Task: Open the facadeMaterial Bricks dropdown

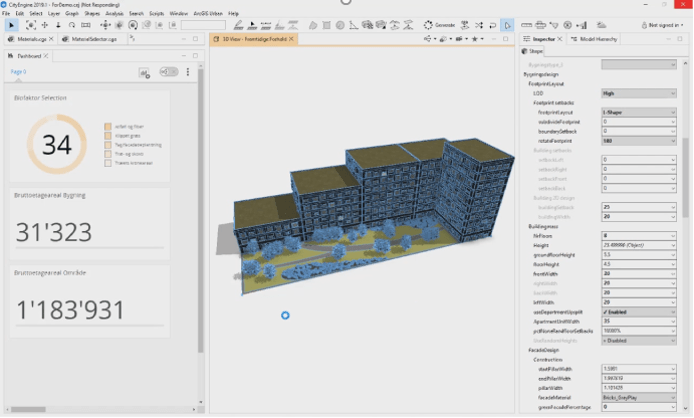Action: [638, 397]
